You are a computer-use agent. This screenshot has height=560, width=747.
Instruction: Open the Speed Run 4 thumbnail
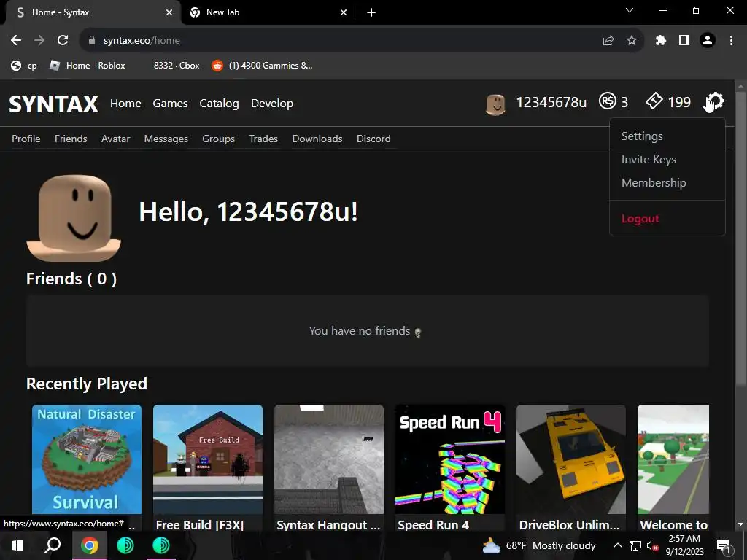tap(449, 459)
